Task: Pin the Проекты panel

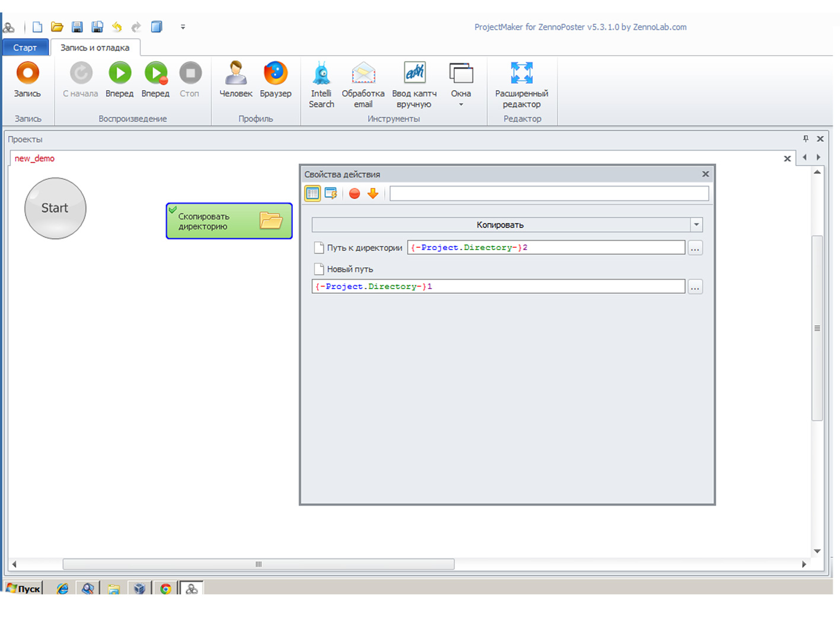Action: pos(806,139)
